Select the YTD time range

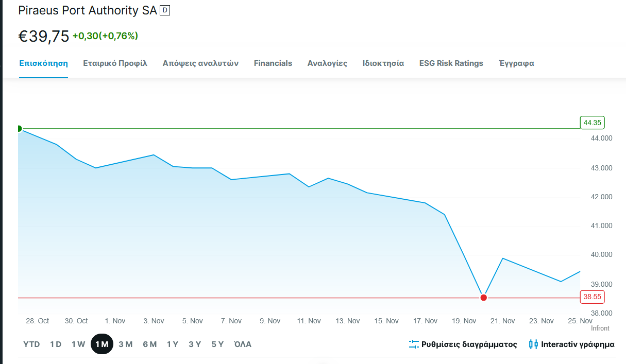[31, 344]
